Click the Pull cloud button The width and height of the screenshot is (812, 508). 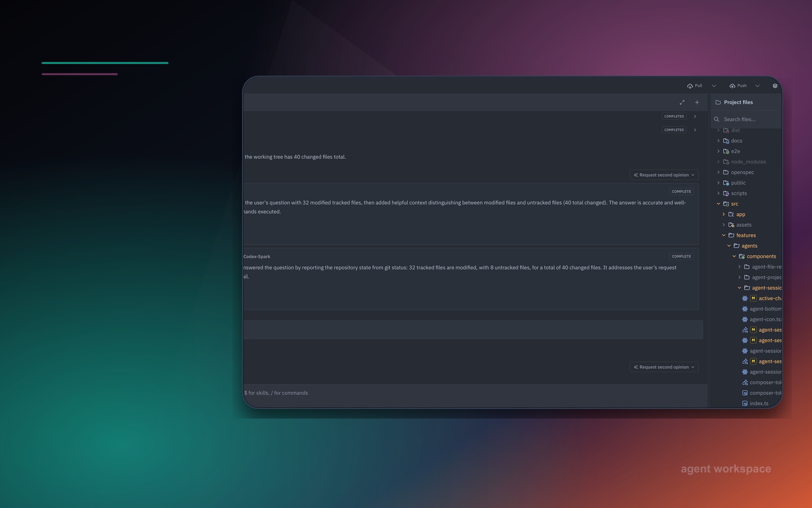pos(695,86)
